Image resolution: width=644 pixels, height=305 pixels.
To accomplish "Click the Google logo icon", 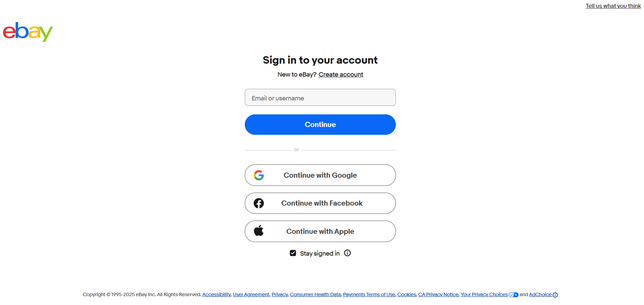I will [259, 175].
